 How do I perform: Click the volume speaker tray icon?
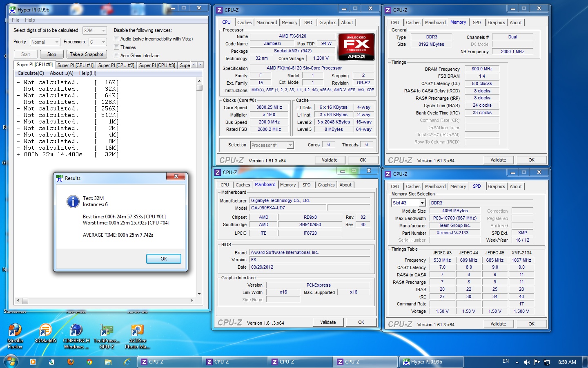pyautogui.click(x=527, y=362)
